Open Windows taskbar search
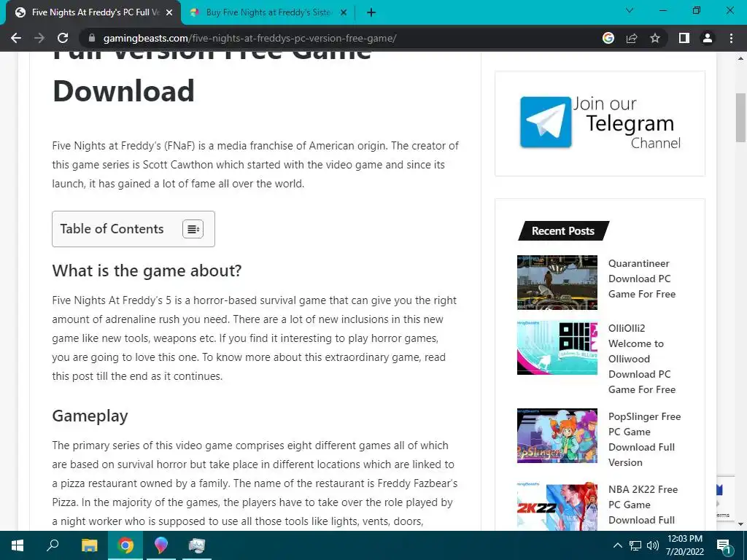Image resolution: width=747 pixels, height=560 pixels. 53,545
